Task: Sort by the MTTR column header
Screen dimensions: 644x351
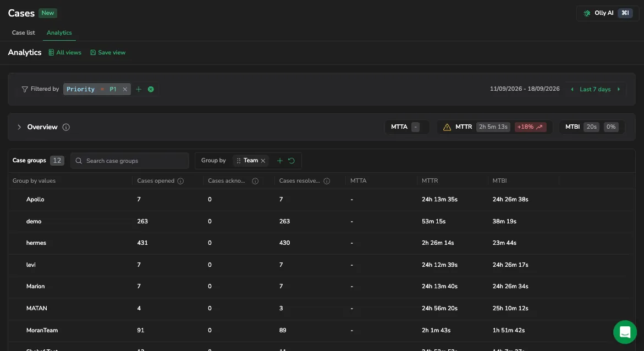Action: tap(430, 181)
